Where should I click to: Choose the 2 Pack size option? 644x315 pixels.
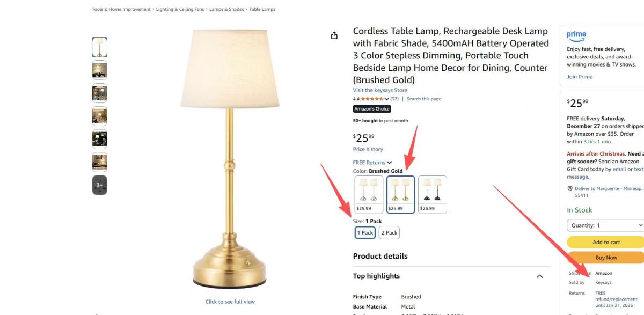coord(389,232)
